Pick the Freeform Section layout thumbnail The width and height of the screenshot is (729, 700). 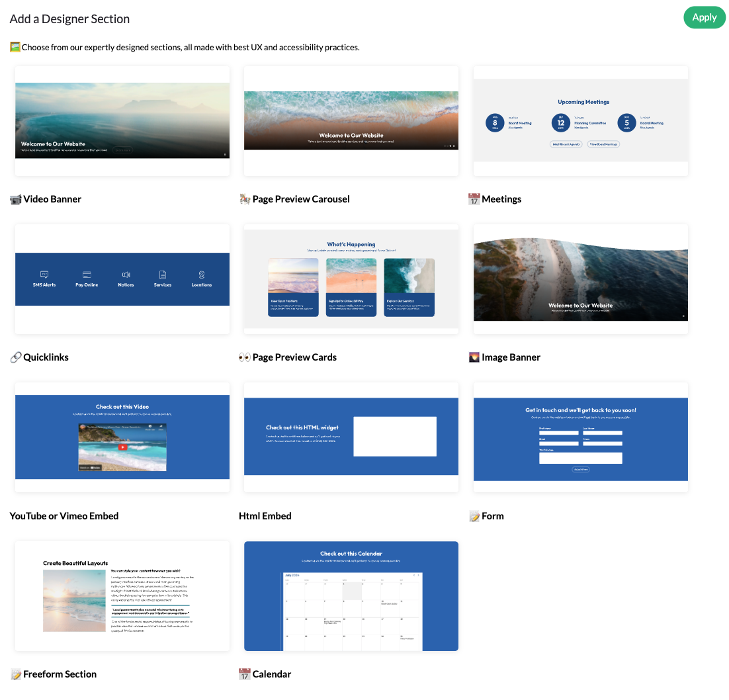(x=122, y=595)
